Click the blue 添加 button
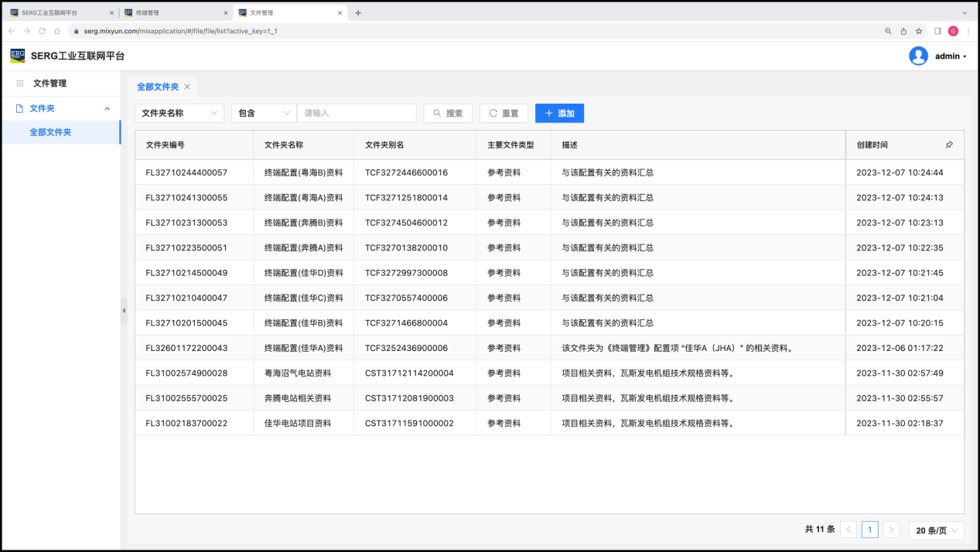This screenshot has width=980, height=552. pyautogui.click(x=559, y=113)
